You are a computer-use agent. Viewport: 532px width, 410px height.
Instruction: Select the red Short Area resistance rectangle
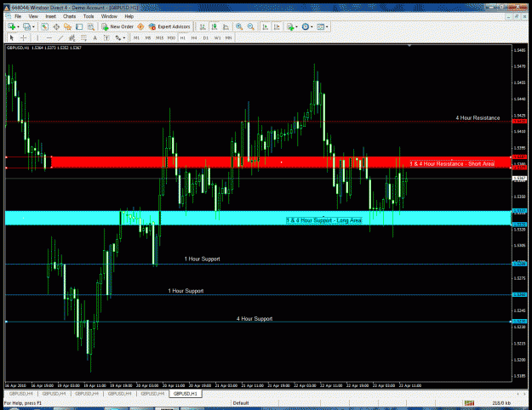(x=281, y=162)
